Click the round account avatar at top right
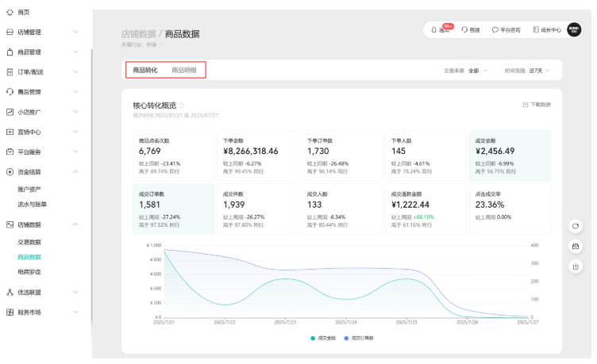Screen dimensions: 597x364 (x=574, y=29)
